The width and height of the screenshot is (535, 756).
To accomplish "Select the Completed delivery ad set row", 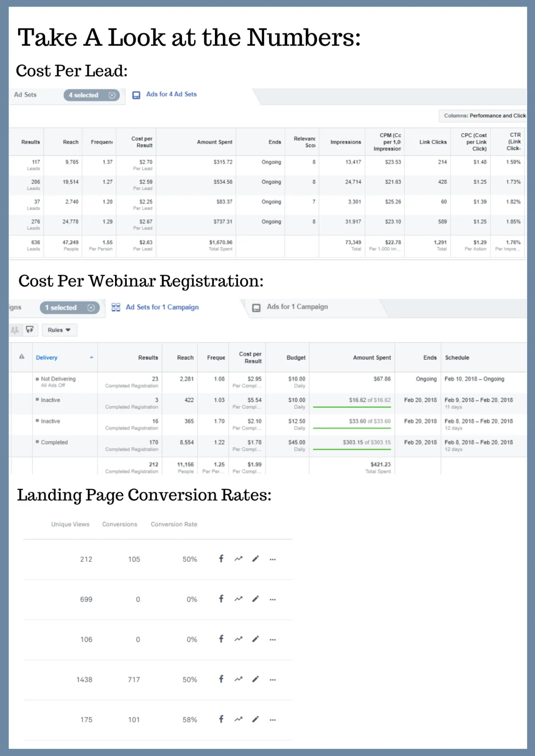I will click(x=268, y=446).
